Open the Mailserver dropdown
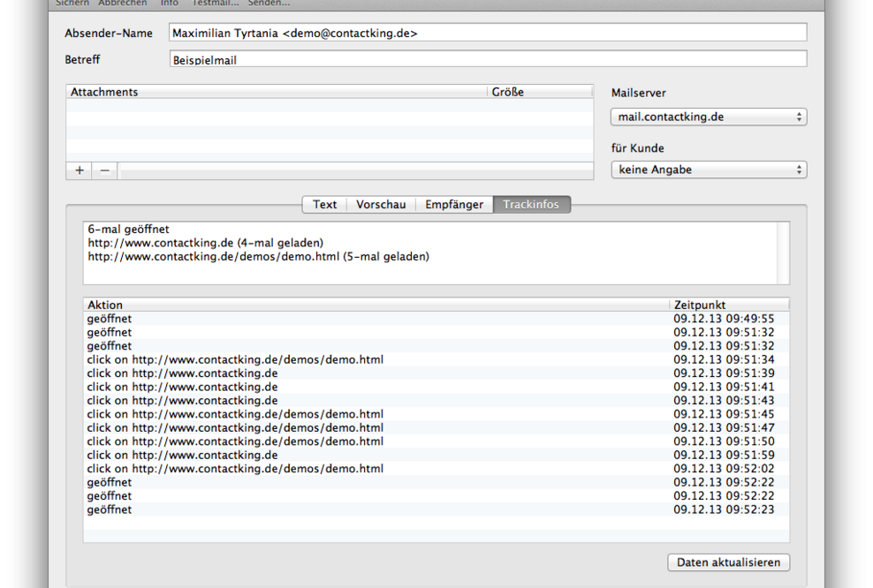Screen dimensions: 873x588 708,117
